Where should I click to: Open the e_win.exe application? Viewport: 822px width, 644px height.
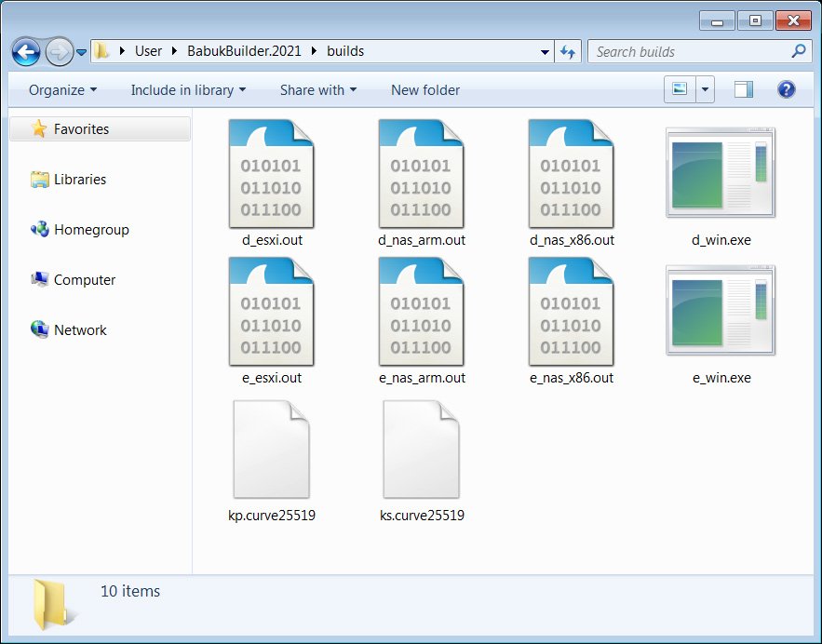pyautogui.click(x=721, y=311)
